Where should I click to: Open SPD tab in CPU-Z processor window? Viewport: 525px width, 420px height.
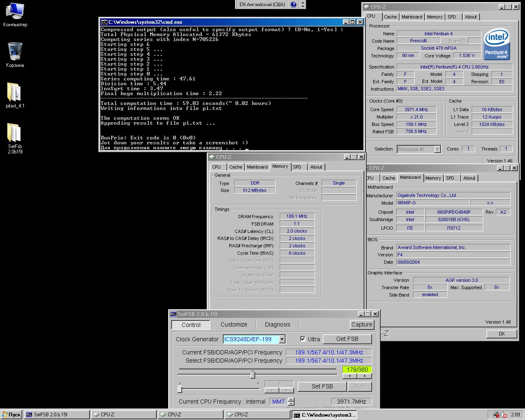click(452, 17)
